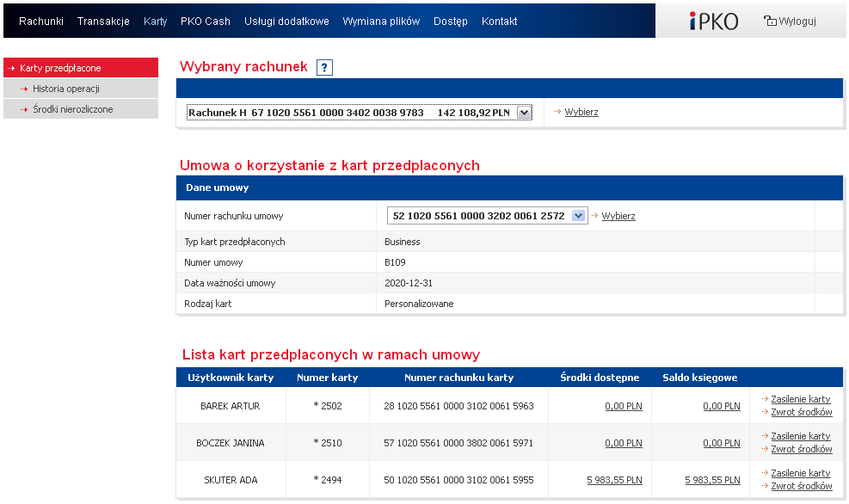Open the help question mark icon
This screenshot has width=849, height=504.
pyautogui.click(x=324, y=68)
